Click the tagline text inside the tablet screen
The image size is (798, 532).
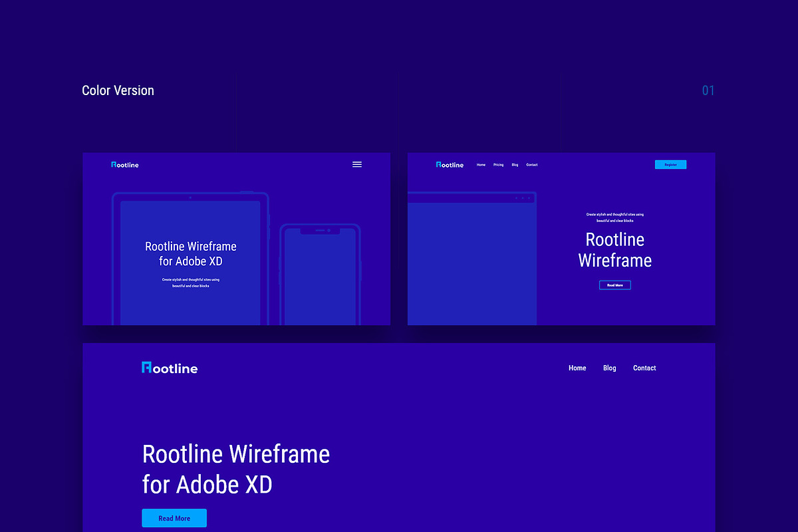click(191, 283)
